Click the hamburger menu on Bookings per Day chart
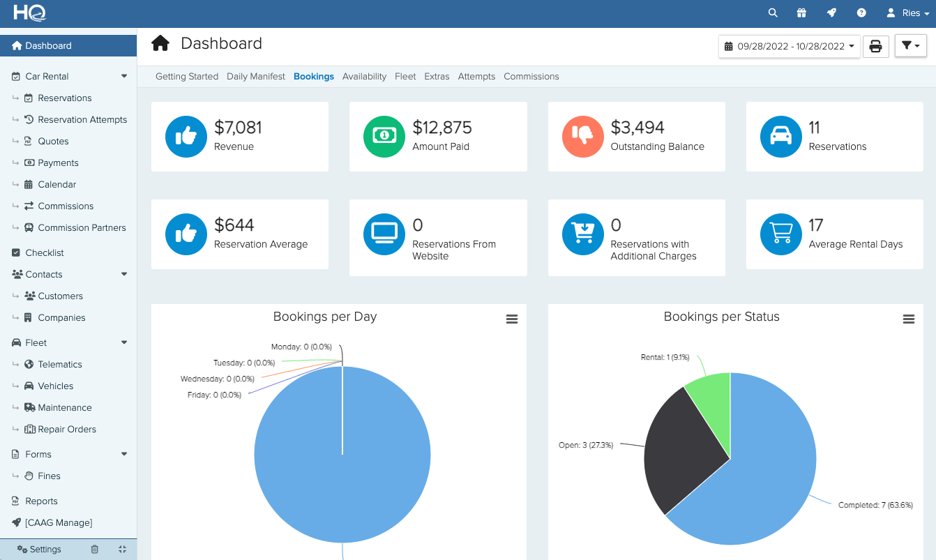 pos(512,319)
